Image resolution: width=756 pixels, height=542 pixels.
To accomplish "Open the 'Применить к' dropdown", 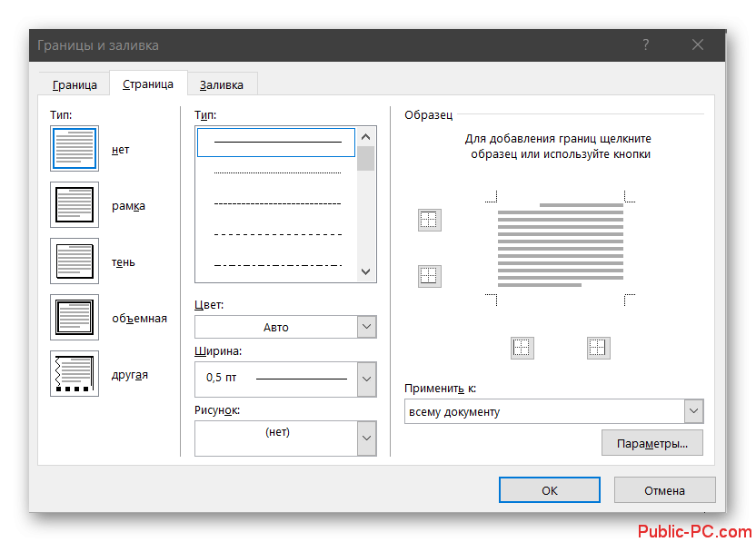I will (x=693, y=411).
